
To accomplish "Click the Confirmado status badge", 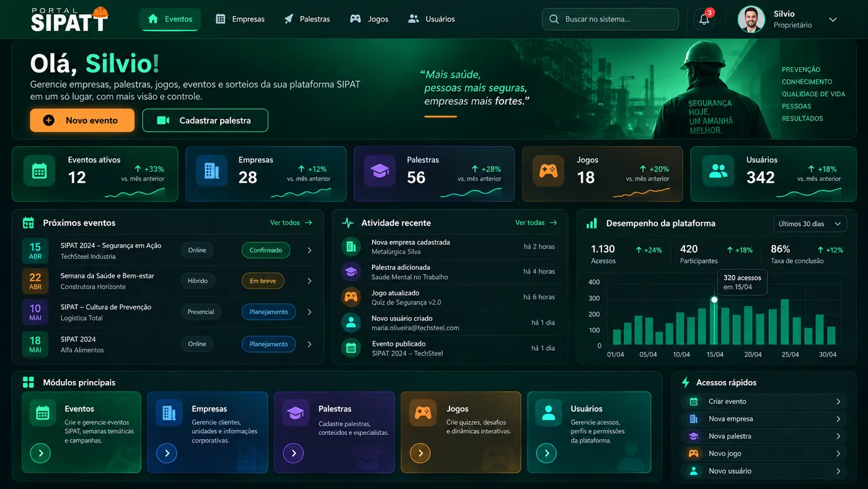I will pos(266,250).
